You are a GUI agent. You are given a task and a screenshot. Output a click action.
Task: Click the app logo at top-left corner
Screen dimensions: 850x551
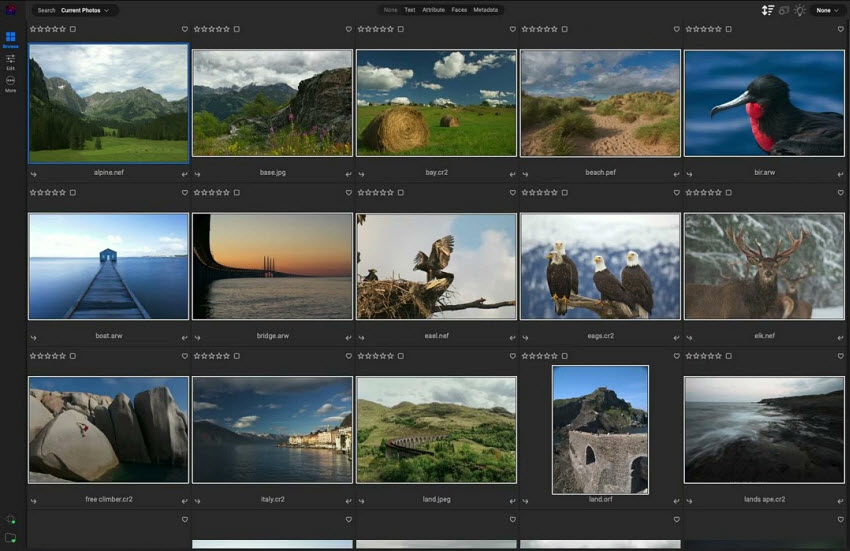tap(10, 10)
